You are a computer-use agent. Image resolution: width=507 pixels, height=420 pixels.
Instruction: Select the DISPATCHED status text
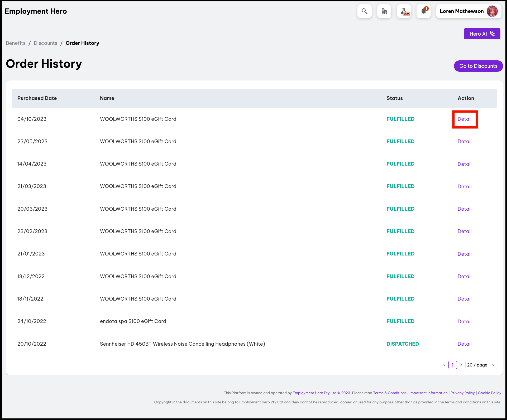[403, 344]
